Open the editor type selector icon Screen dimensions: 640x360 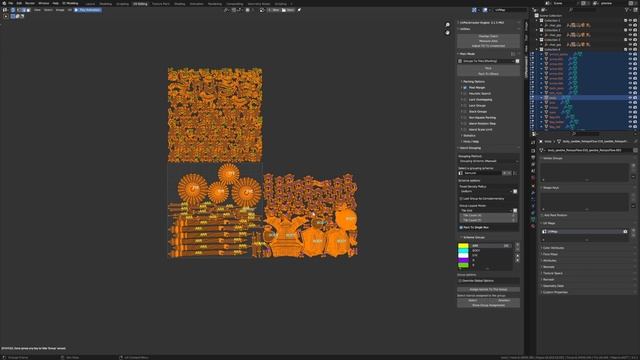coord(5,10)
